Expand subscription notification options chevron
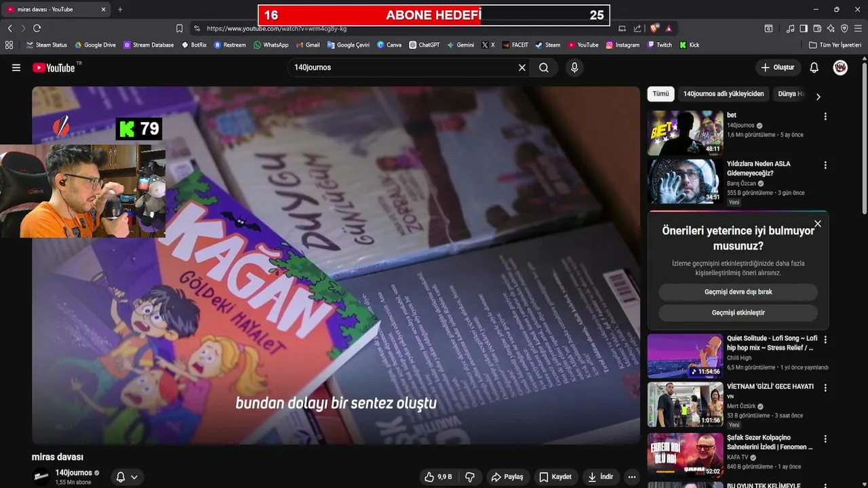Viewport: 868px width, 488px height. pos(134,477)
